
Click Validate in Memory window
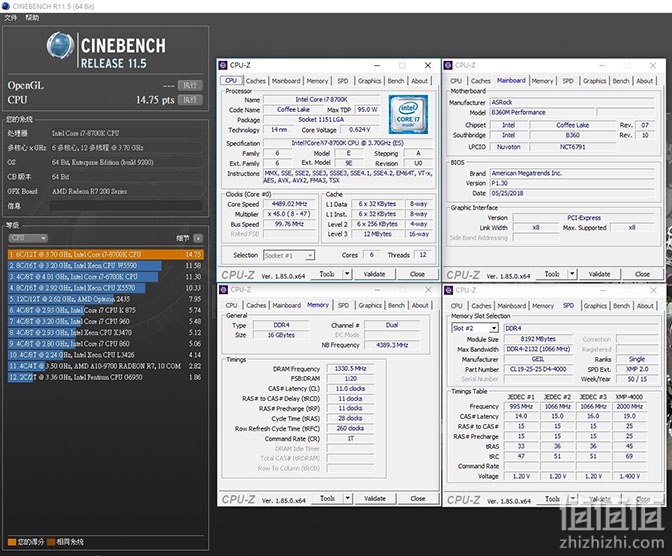(x=375, y=499)
